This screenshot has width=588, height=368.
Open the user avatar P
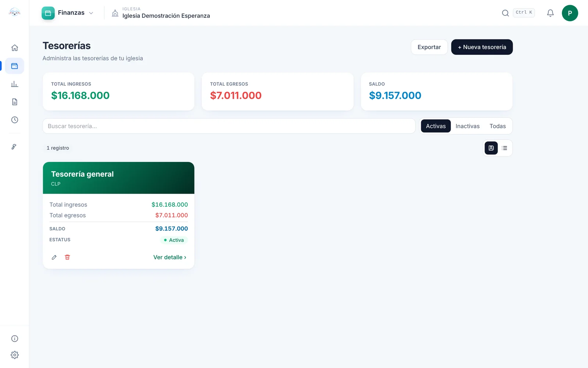[x=570, y=13]
